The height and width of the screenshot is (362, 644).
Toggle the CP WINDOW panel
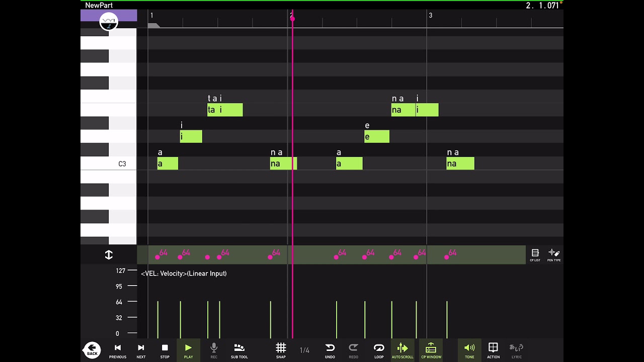tap(431, 350)
